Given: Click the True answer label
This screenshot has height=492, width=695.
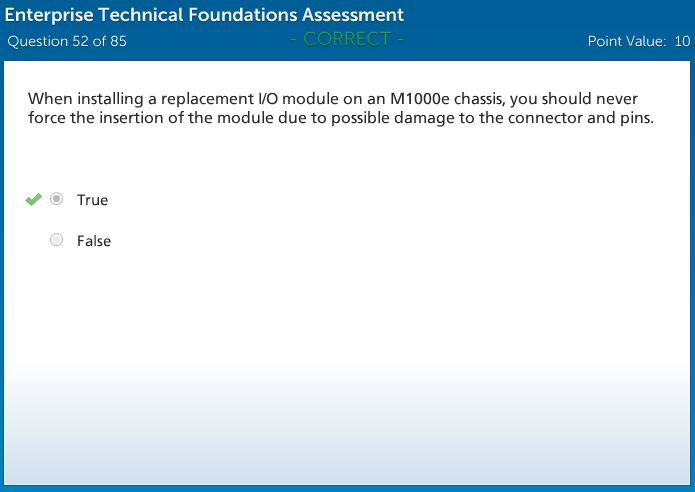Looking at the screenshot, I should 92,200.
